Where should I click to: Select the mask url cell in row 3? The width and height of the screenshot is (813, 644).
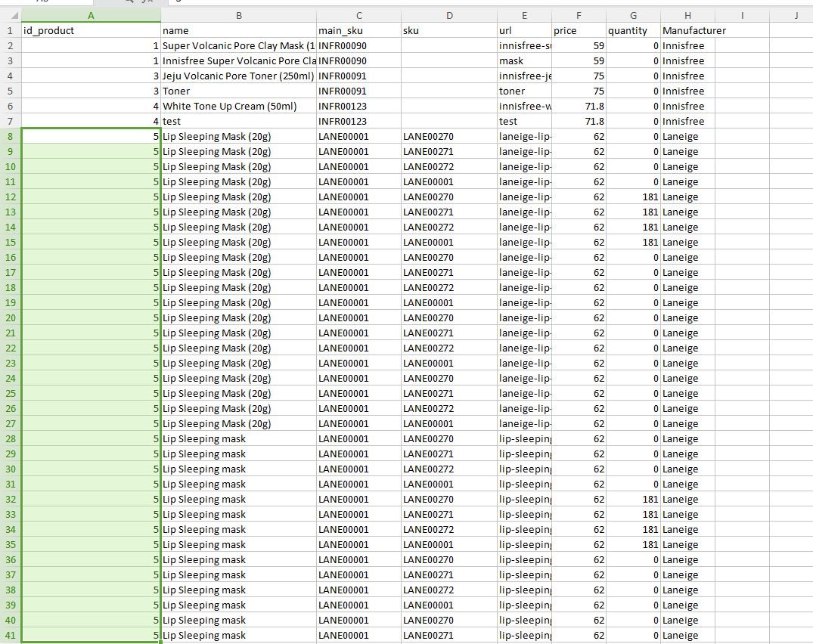[524, 60]
